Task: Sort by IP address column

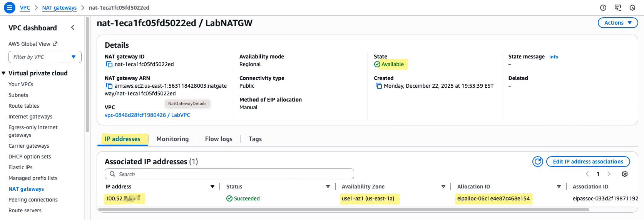Action: 212,187
